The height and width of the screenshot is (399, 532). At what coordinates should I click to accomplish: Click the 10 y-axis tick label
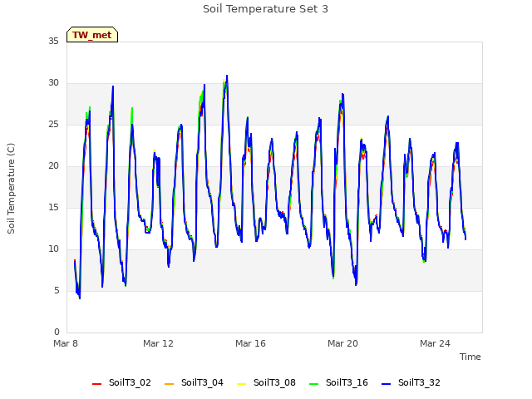53,249
